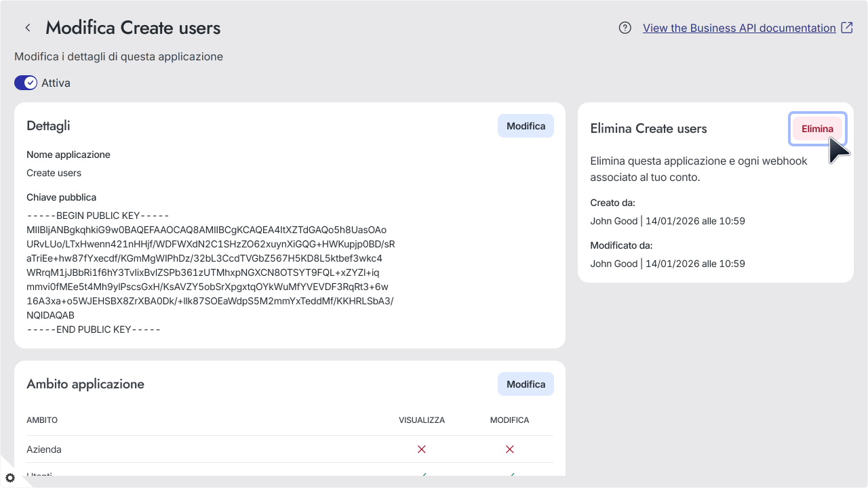Select the Modifica Create users page title
The width and height of the screenshot is (868, 488).
point(133,28)
